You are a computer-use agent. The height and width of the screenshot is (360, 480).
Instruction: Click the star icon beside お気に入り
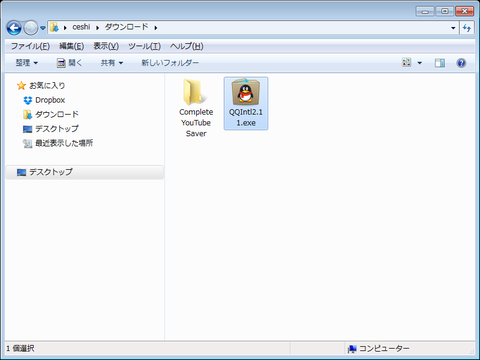pyautogui.click(x=21, y=86)
